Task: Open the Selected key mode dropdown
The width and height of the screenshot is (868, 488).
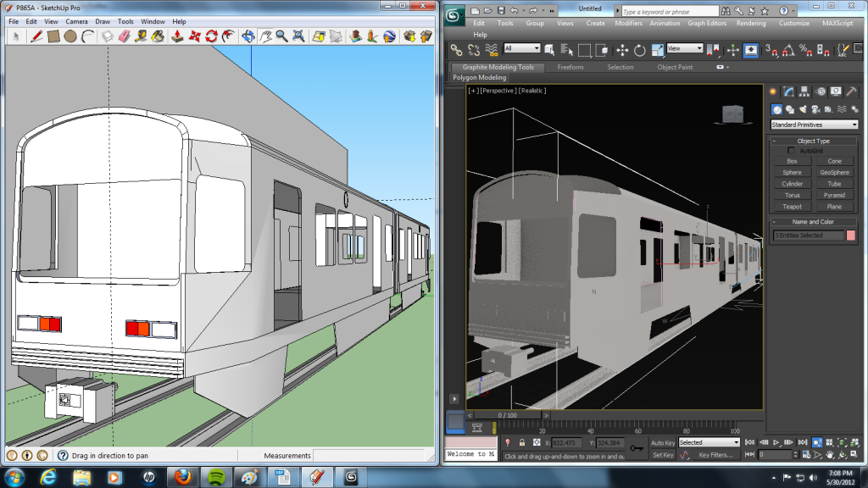Action: (709, 442)
